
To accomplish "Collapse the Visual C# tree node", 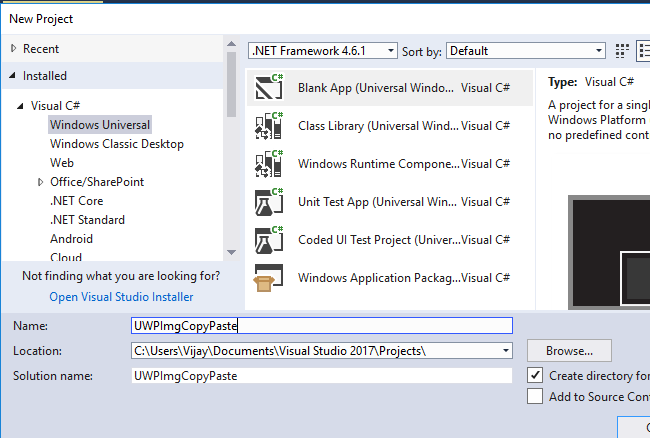I will pos(21,106).
